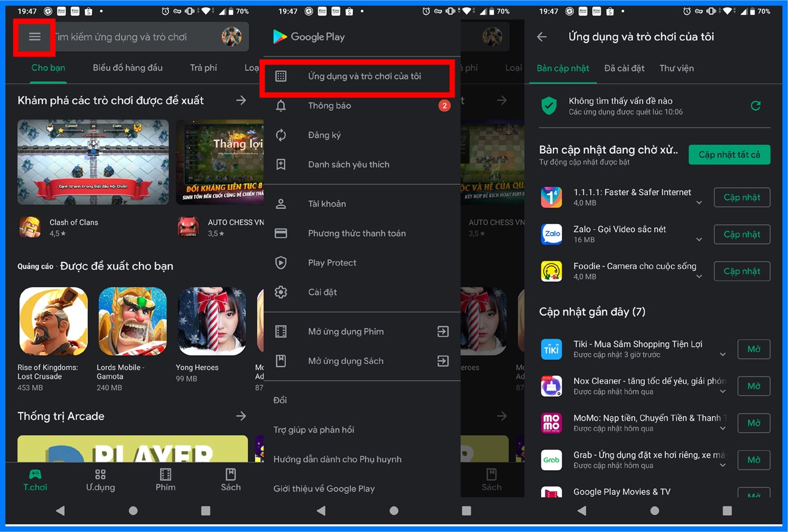
Task: Tap the 1.1.1.1 app icon
Action: 551,198
